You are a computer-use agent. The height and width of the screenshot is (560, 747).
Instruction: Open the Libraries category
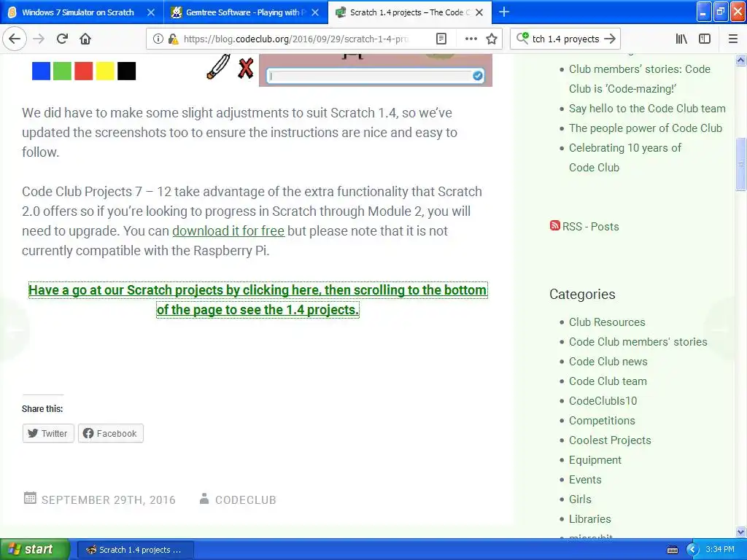click(589, 519)
